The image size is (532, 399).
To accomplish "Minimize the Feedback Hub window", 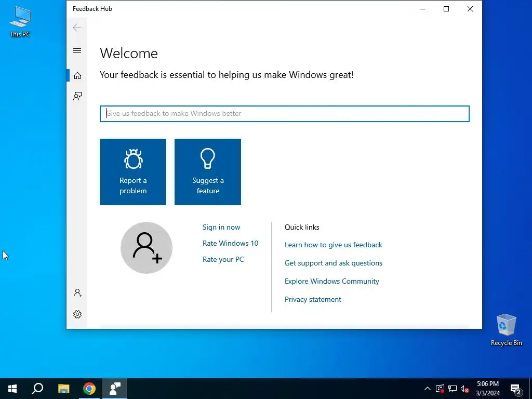I will point(422,9).
